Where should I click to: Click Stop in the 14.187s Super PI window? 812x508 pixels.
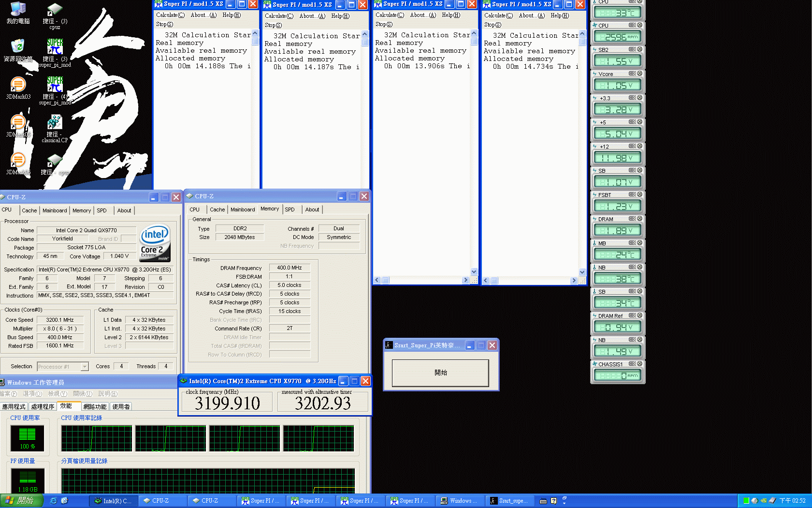[273, 25]
